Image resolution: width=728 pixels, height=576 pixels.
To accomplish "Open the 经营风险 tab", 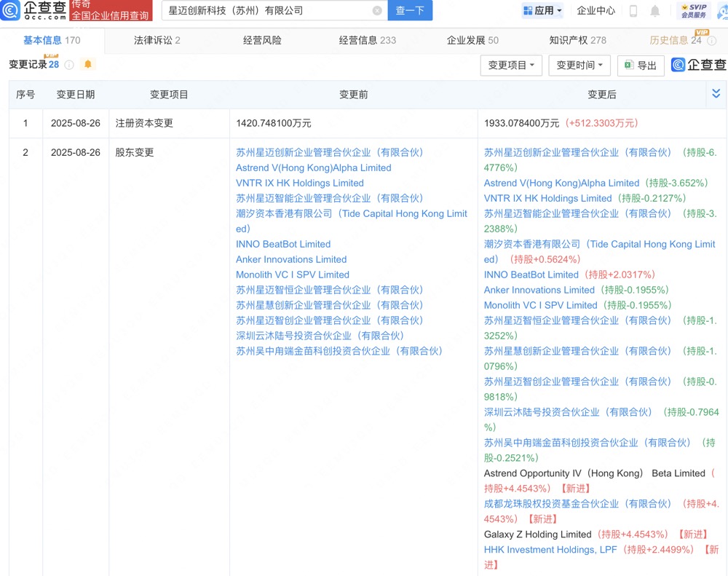I will point(262,40).
